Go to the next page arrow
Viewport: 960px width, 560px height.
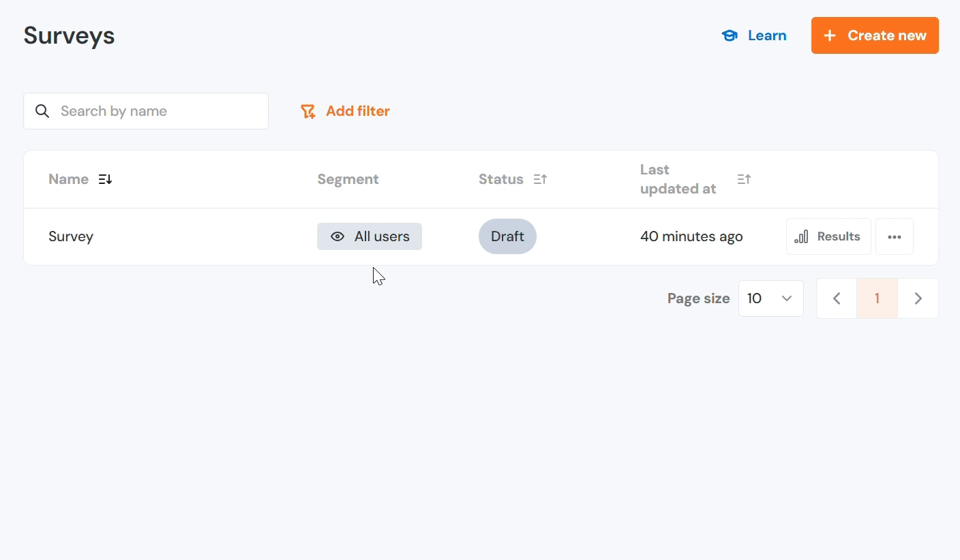click(918, 298)
